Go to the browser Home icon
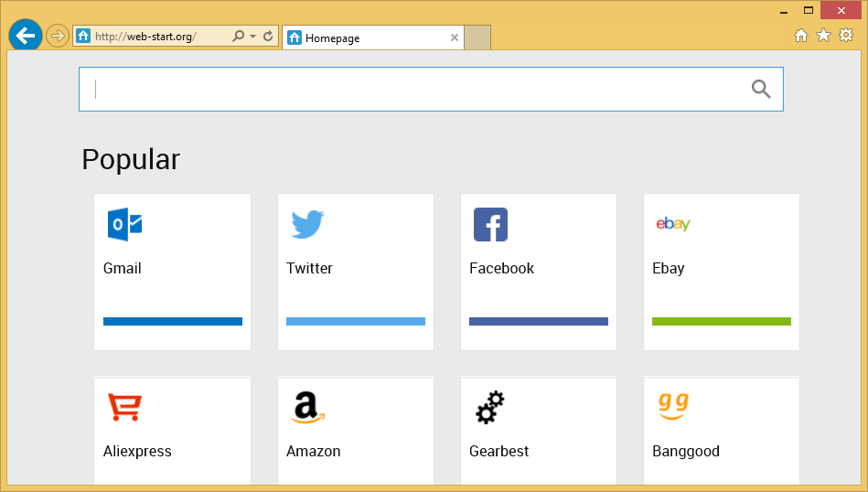The height and width of the screenshot is (492, 868). tap(801, 36)
